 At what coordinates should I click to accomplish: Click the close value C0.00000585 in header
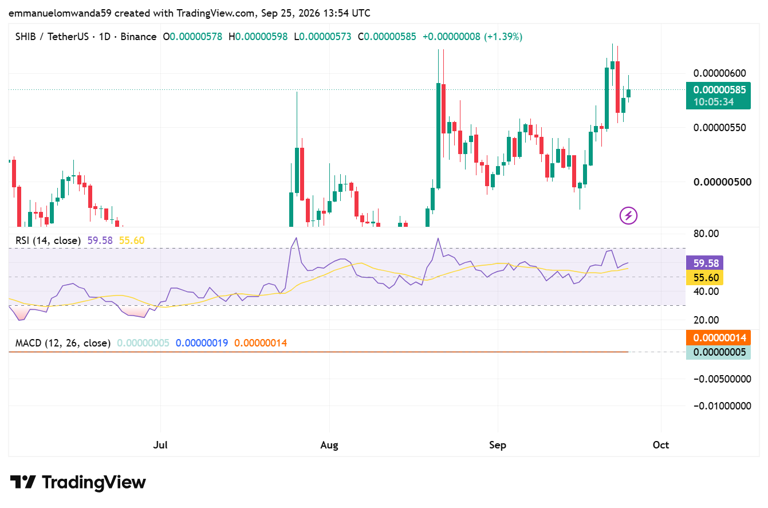[387, 37]
